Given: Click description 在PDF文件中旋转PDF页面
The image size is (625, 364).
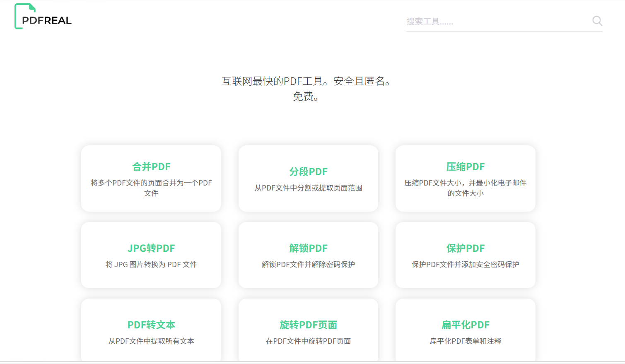Looking at the screenshot, I should 308,341.
